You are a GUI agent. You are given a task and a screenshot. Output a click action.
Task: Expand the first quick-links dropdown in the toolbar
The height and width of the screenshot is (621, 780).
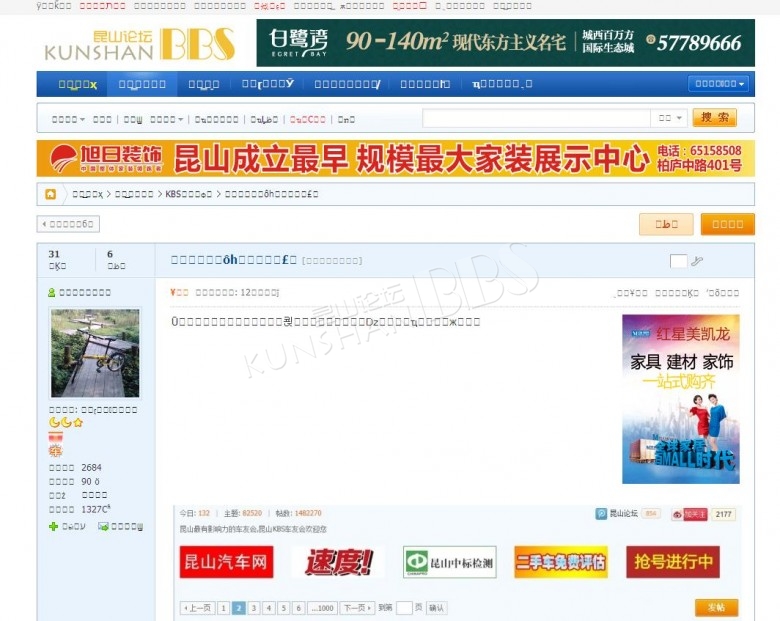pyautogui.click(x=67, y=119)
